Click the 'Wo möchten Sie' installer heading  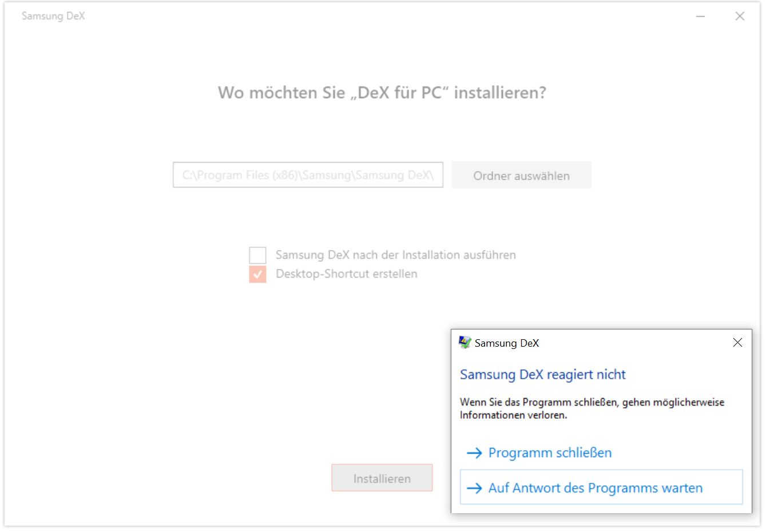382,93
